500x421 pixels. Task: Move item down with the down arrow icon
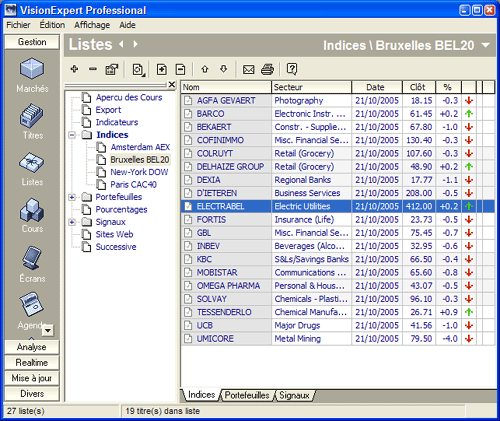[223, 69]
